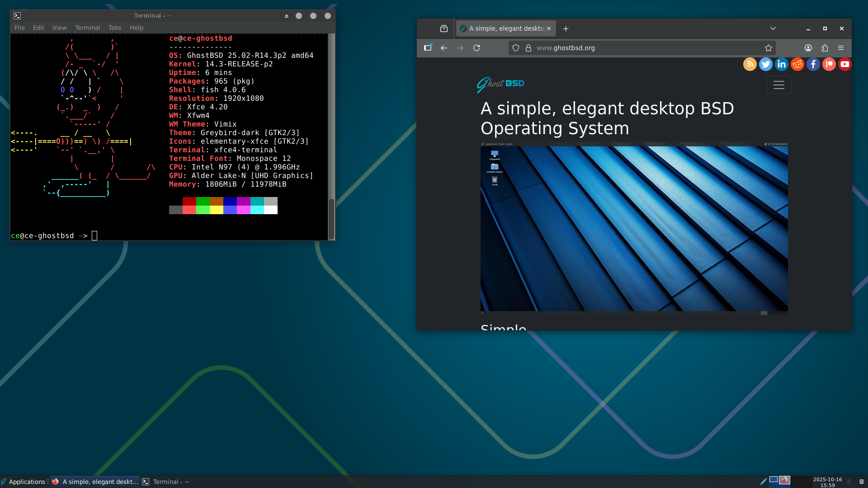Open the Tabs menu in terminal

tap(115, 28)
